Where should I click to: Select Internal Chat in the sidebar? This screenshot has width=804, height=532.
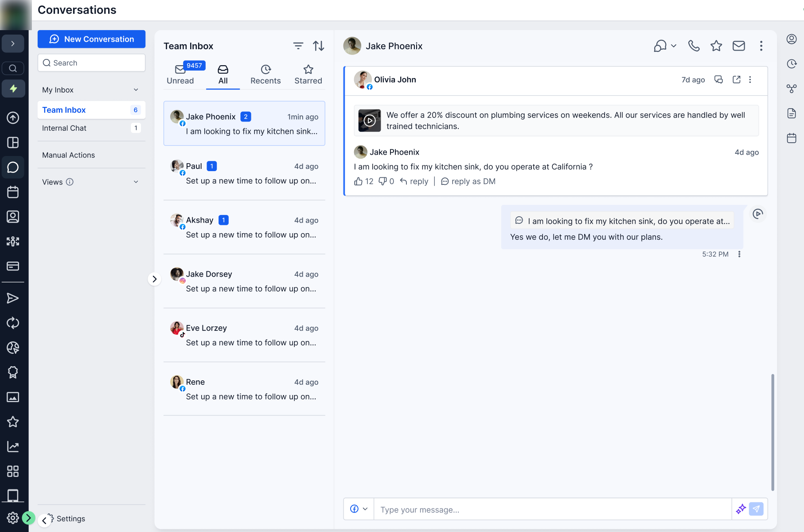click(91, 128)
